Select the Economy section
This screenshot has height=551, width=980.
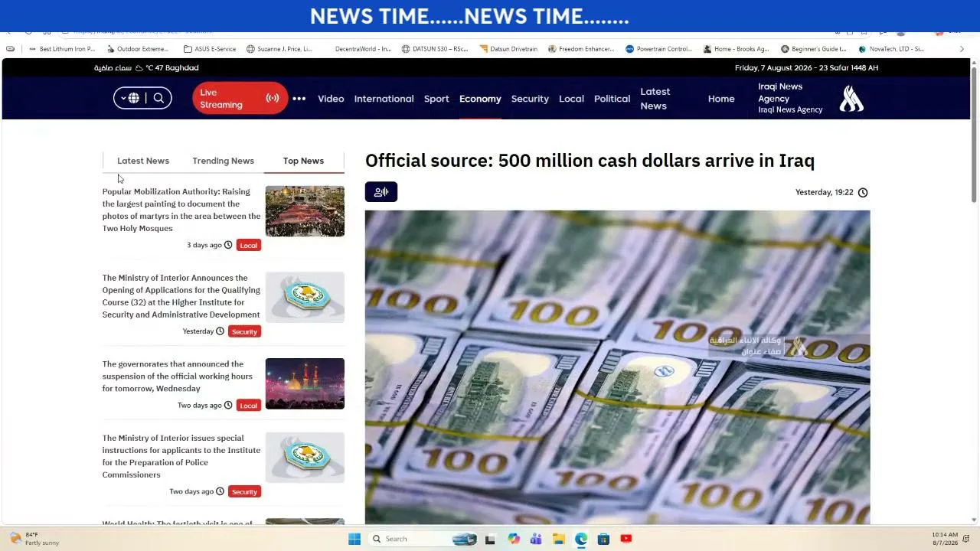click(480, 99)
